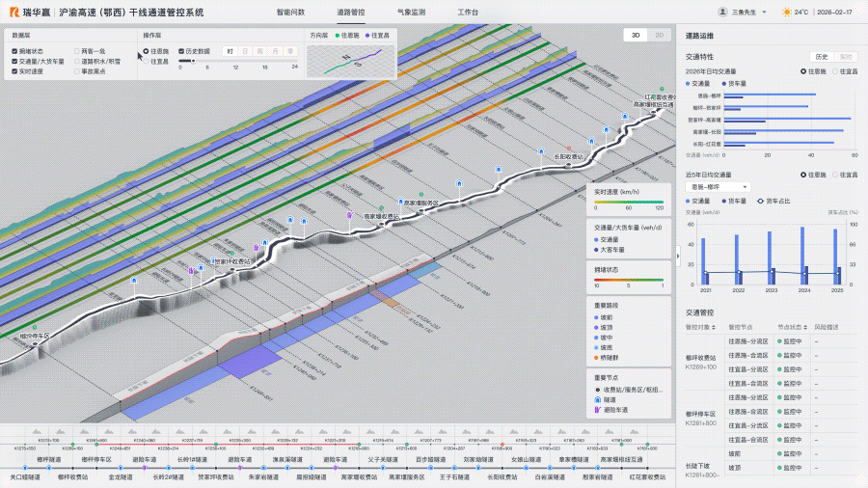The height and width of the screenshot is (488, 868).
Task: Toggle the 实时速度 checkbox
Action: (x=14, y=71)
